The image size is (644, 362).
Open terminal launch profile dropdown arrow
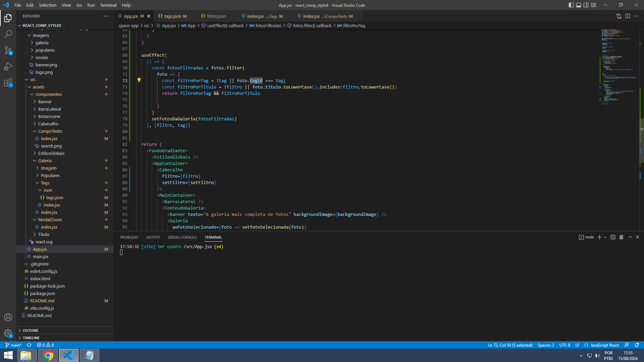pos(605,237)
